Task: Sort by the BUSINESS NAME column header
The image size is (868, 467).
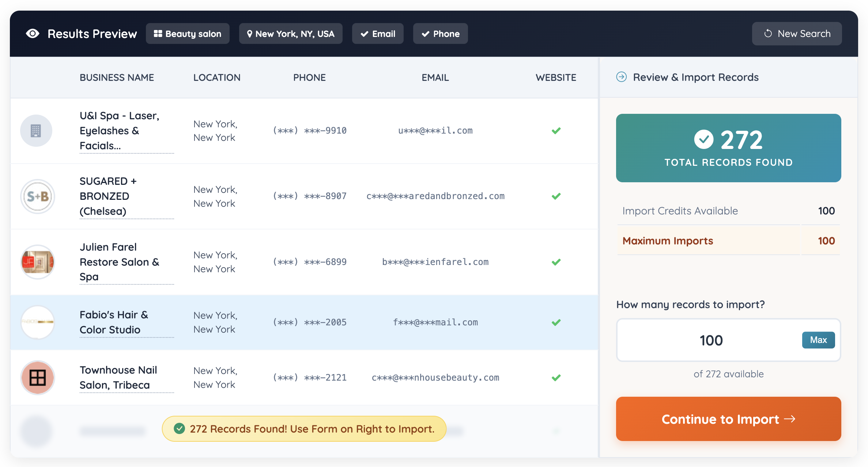Action: click(117, 78)
